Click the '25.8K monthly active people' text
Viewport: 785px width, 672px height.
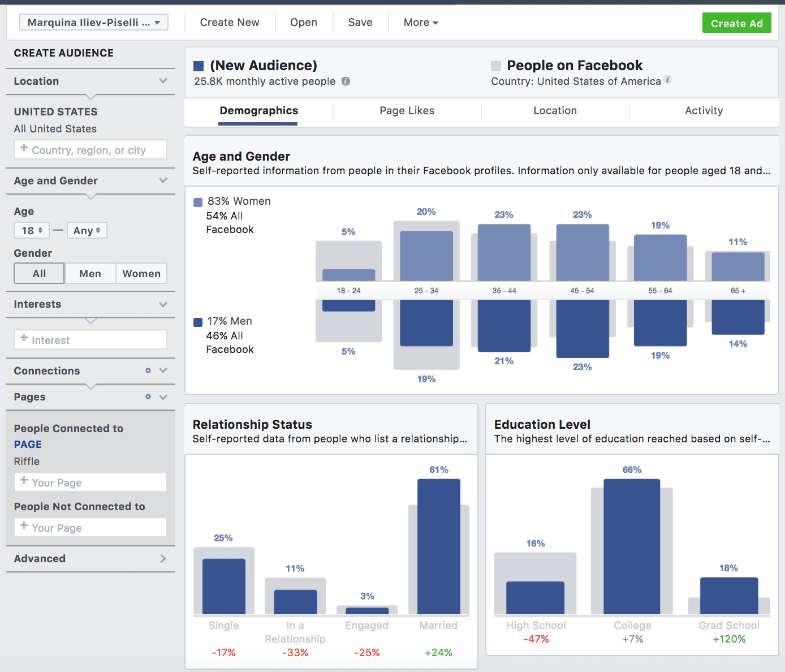click(x=265, y=81)
